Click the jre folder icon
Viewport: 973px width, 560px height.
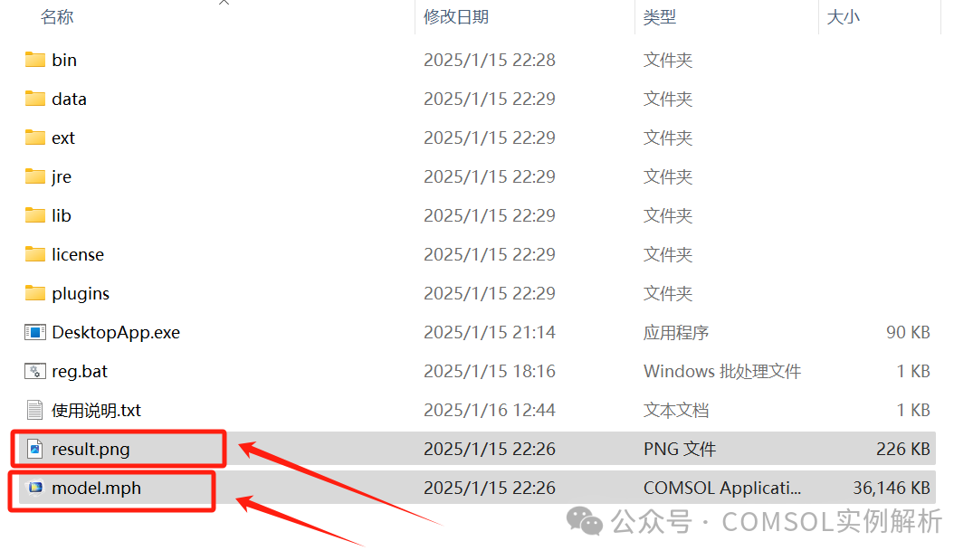point(34,176)
